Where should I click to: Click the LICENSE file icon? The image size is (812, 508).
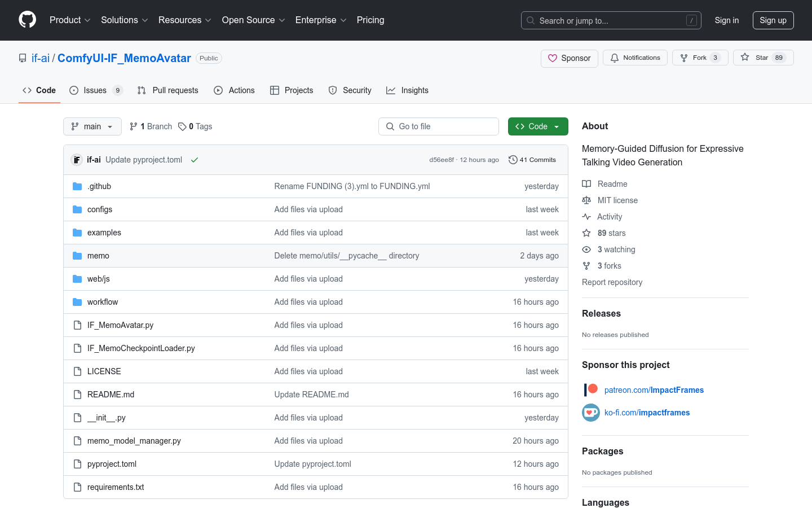pos(77,371)
